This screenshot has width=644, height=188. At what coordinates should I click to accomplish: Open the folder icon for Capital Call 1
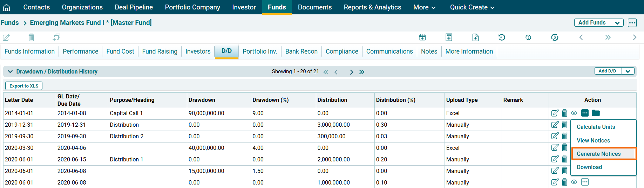coord(596,113)
